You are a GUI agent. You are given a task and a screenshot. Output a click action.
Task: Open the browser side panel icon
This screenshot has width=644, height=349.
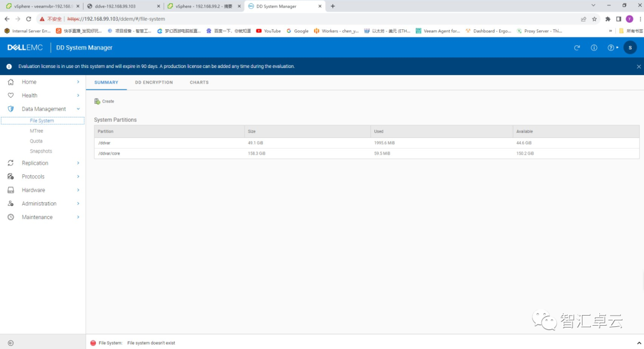pos(618,19)
